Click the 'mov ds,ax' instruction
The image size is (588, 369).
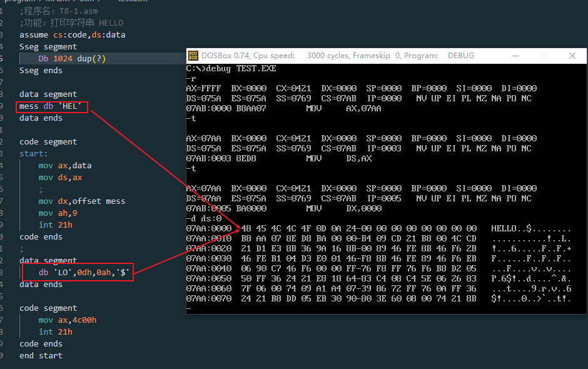coord(60,178)
